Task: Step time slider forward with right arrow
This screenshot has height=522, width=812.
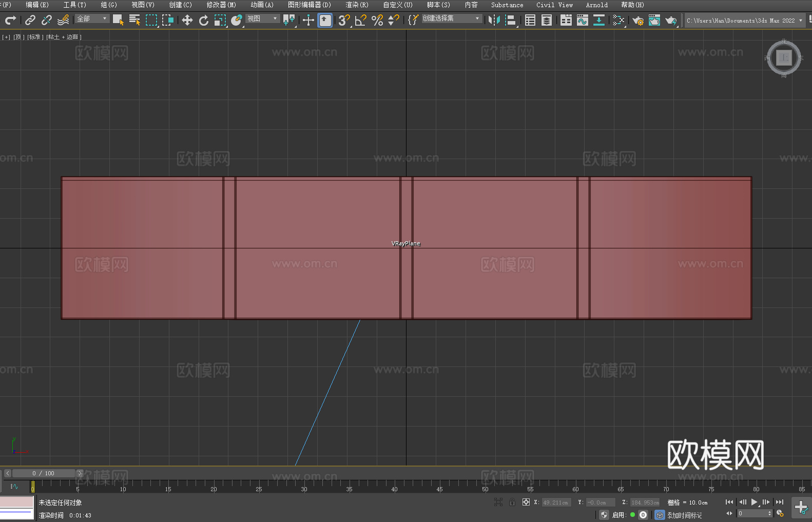Action: point(80,473)
